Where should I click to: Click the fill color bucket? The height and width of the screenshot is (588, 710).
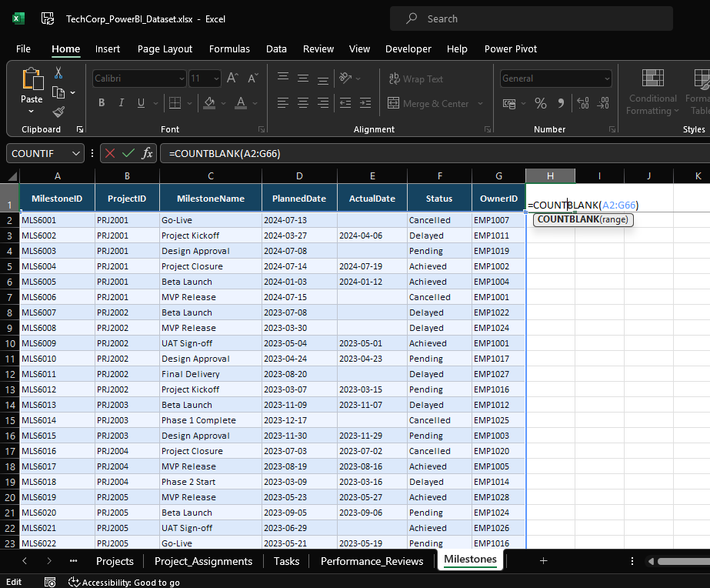tap(209, 103)
